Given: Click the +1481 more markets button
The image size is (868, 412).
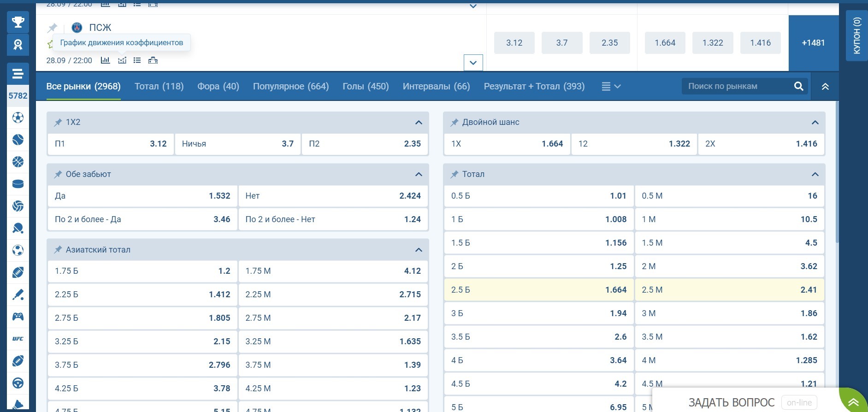Looking at the screenshot, I should tap(814, 43).
